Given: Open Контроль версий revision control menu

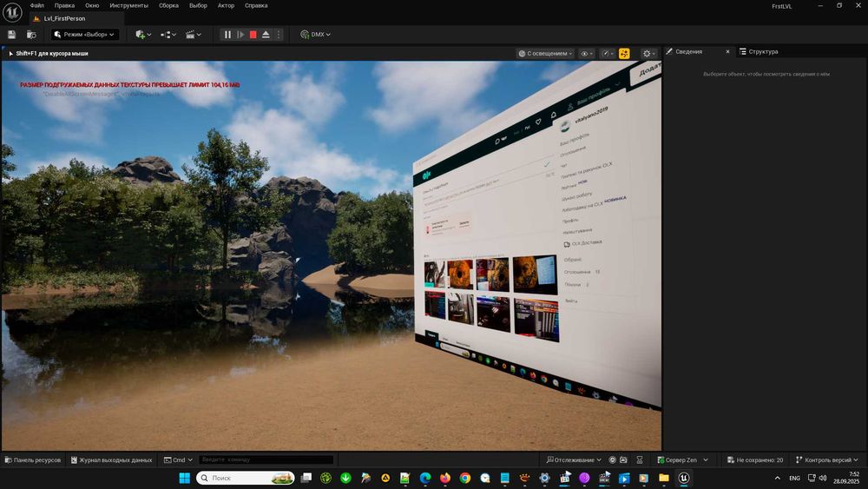Looking at the screenshot, I should coord(826,459).
